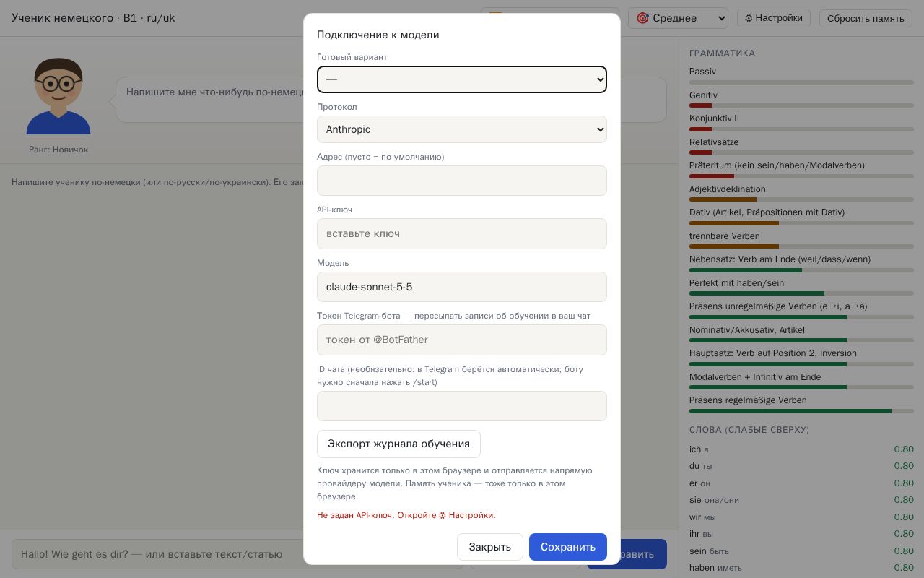
Task: Click Dativ (Artikel, Präpositionen mit Dativ) item
Action: tap(801, 216)
